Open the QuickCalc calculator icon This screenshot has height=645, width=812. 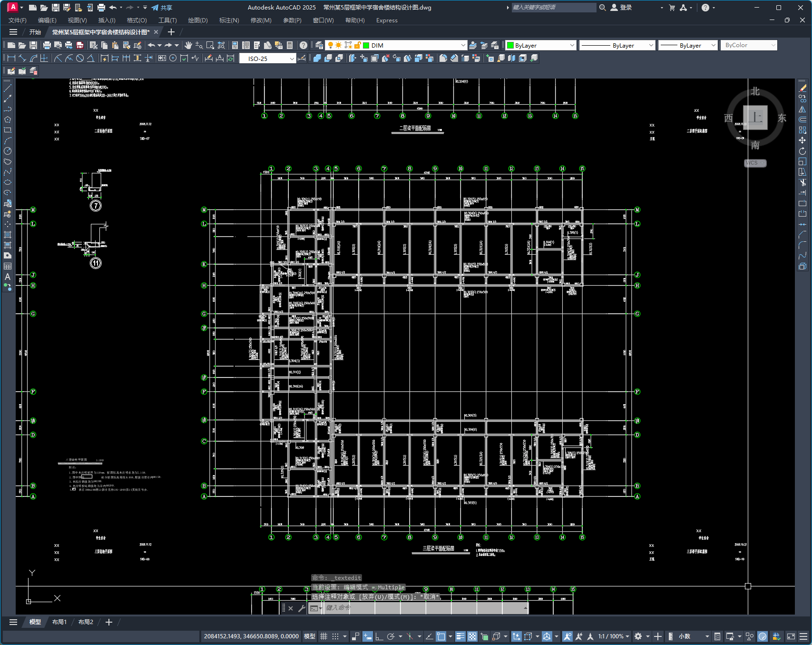290,45
